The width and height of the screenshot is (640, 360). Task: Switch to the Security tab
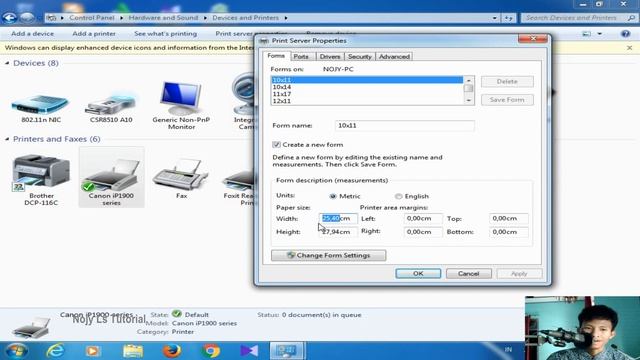coord(360,57)
